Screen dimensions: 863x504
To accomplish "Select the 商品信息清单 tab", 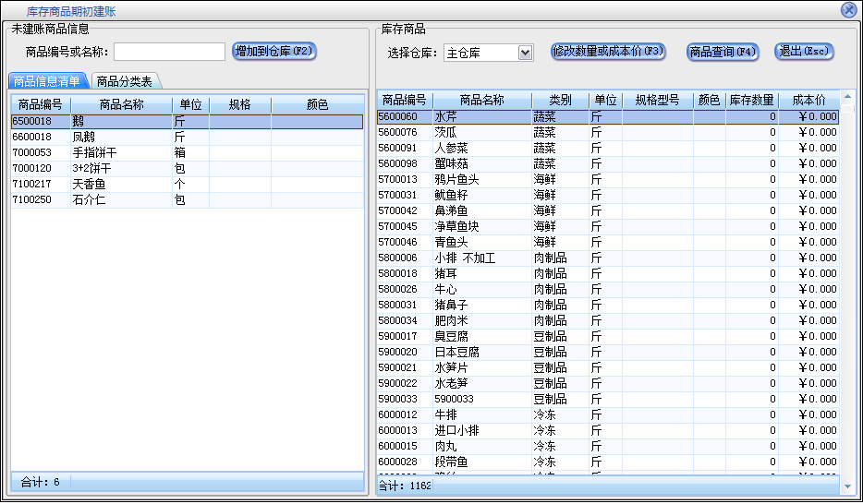I will click(x=47, y=81).
